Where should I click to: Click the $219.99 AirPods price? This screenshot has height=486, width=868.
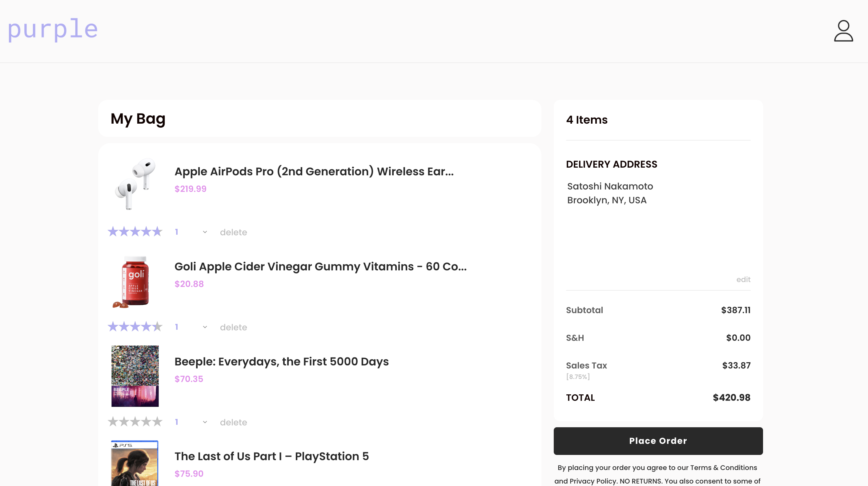tap(191, 189)
